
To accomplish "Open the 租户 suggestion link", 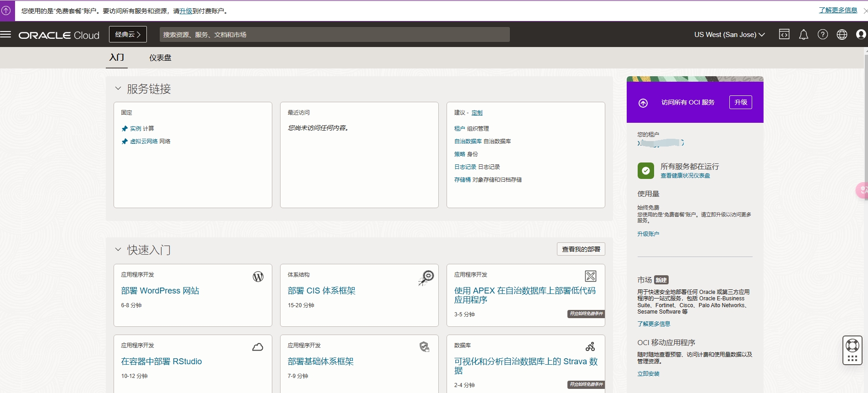I will (460, 129).
